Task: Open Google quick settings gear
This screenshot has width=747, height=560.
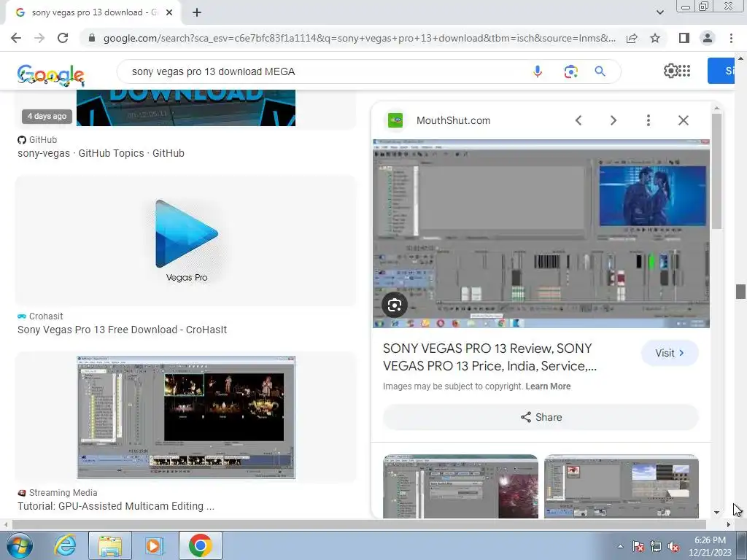Action: click(x=671, y=71)
